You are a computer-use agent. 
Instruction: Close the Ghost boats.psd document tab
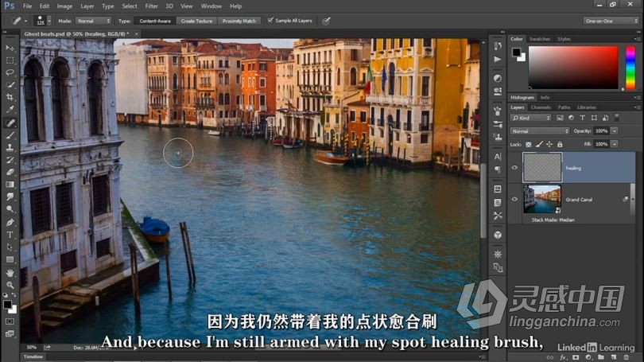[137, 34]
